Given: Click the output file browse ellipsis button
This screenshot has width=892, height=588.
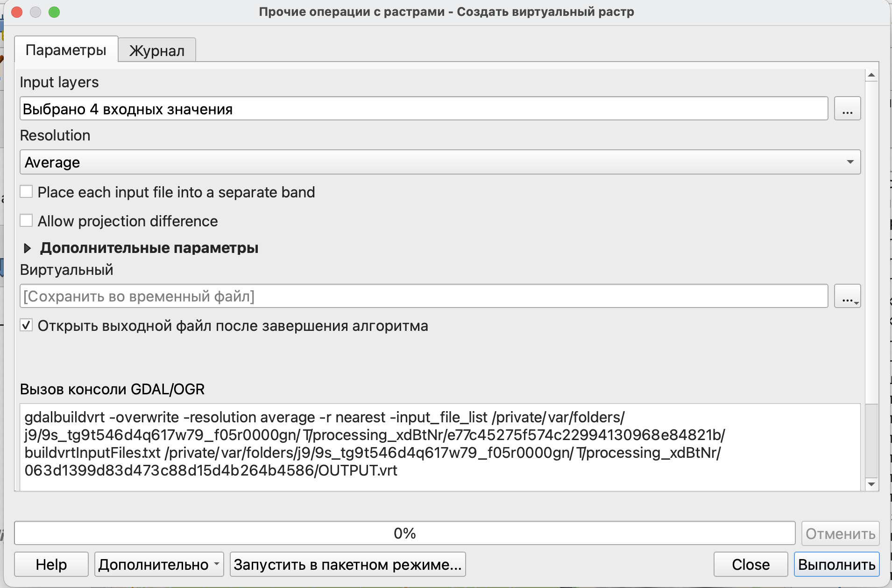Looking at the screenshot, I should pyautogui.click(x=847, y=296).
